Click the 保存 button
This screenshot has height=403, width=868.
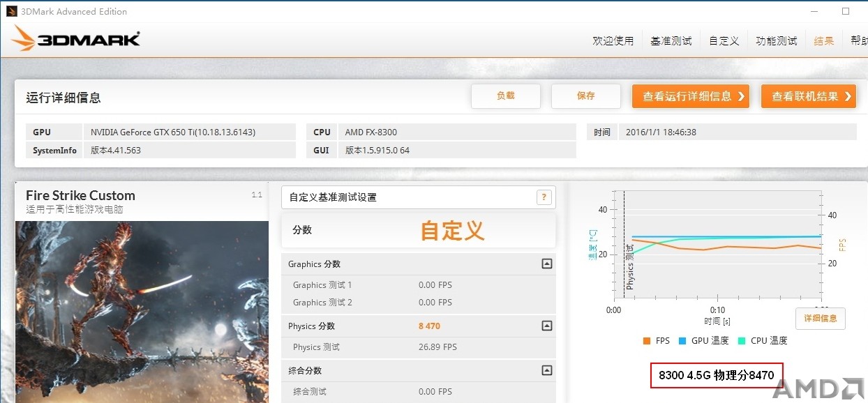coord(586,96)
